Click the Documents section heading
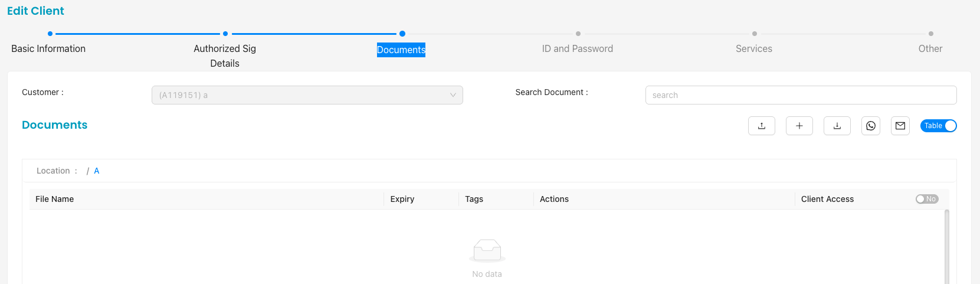Viewport: 980px width, 284px height. point(54,125)
